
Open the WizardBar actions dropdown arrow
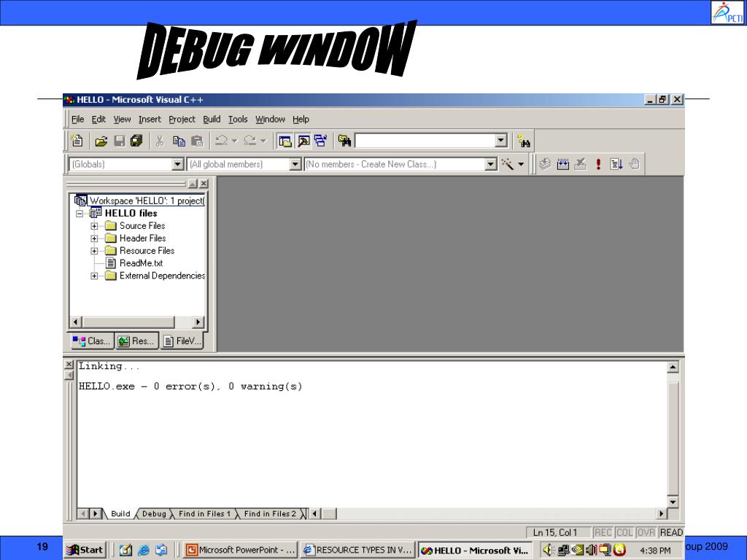(521, 164)
